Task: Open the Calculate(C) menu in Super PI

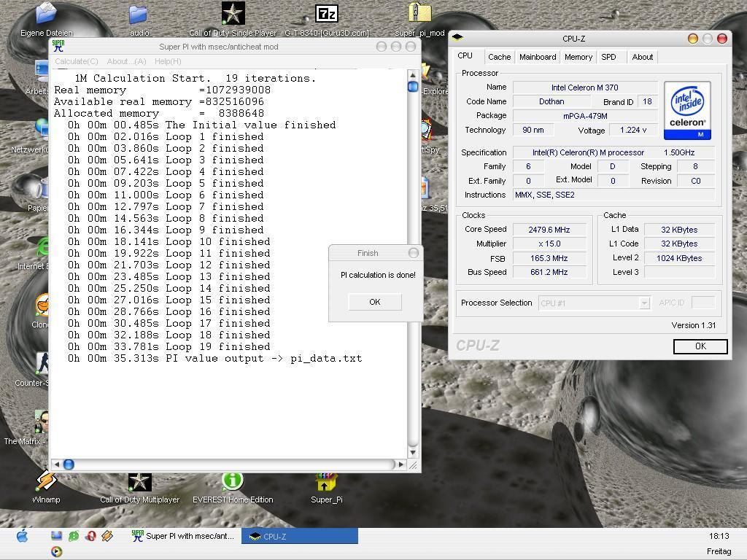Action: coord(76,61)
